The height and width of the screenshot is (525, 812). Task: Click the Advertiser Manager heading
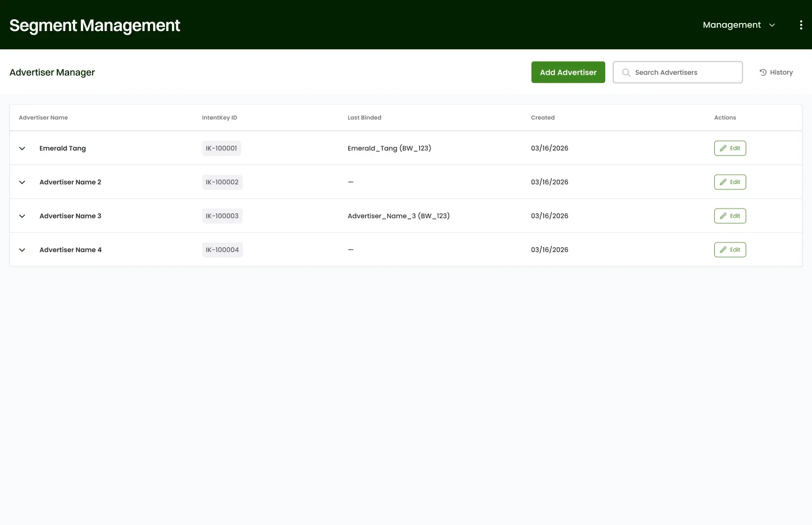(52, 72)
